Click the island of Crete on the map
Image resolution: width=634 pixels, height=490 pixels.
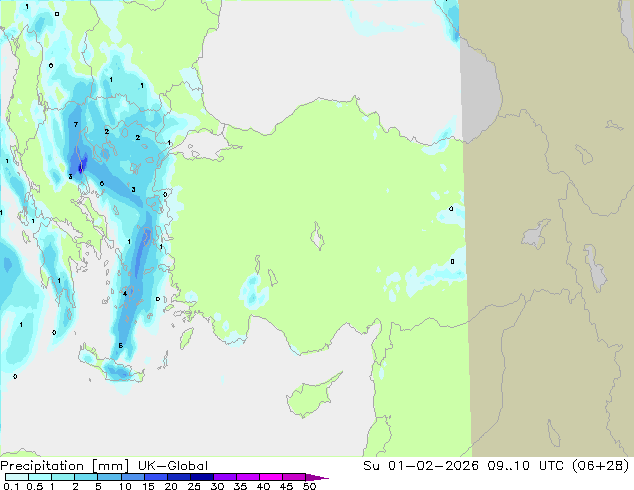pyautogui.click(x=111, y=364)
